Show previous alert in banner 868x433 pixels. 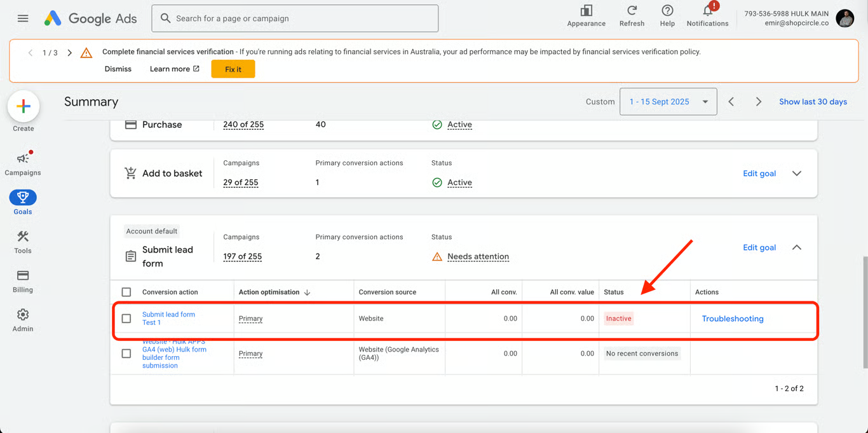pos(30,53)
